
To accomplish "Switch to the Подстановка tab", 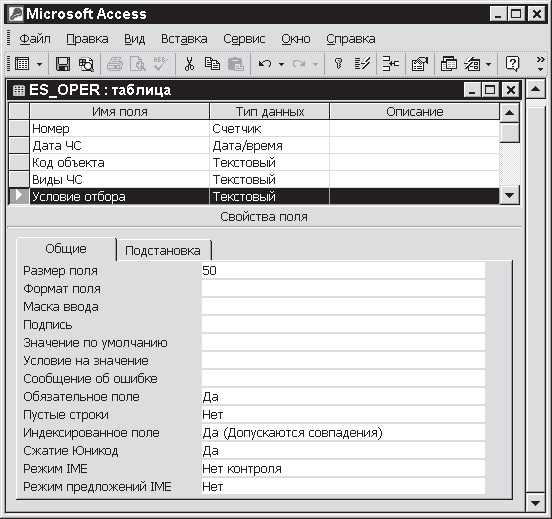I will click(163, 250).
